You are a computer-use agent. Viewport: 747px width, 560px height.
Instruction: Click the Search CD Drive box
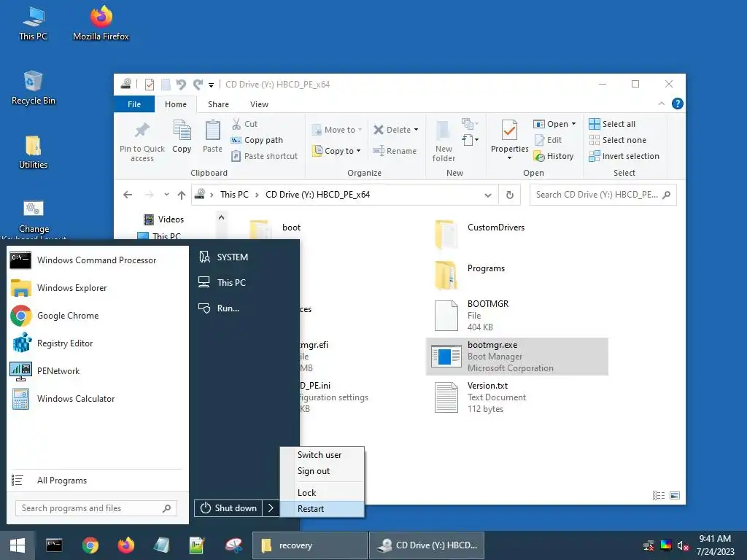pyautogui.click(x=603, y=195)
